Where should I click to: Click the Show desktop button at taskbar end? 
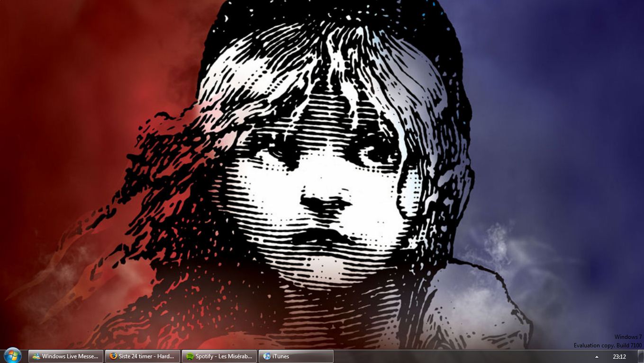(x=640, y=356)
